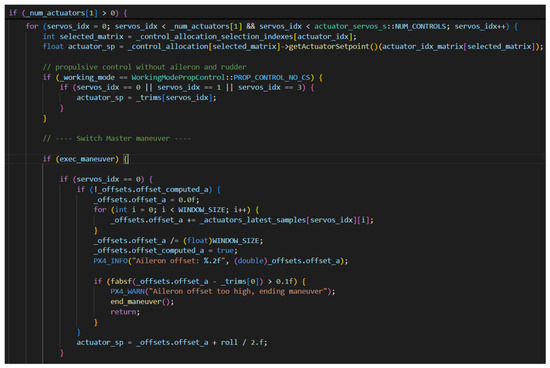Click 'PX4_WARN' macro call
The image size is (550, 368).
[127, 292]
